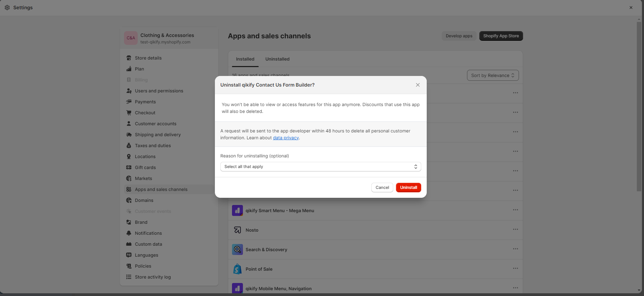This screenshot has width=644, height=296.
Task: Go to Store activity log
Action: point(169,277)
